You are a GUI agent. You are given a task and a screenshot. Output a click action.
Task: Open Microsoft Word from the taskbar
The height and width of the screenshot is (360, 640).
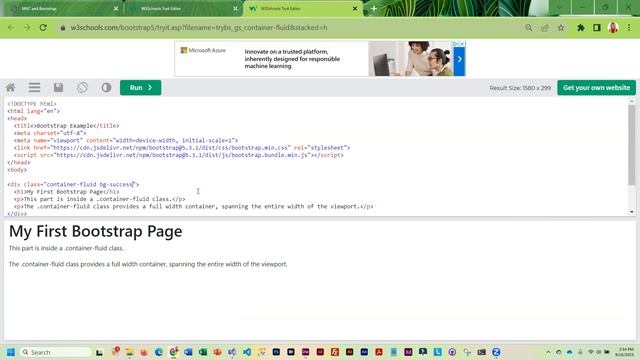[188, 352]
